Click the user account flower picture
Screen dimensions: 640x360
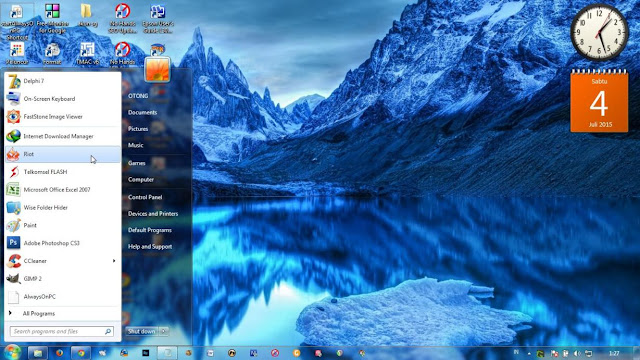tap(157, 70)
